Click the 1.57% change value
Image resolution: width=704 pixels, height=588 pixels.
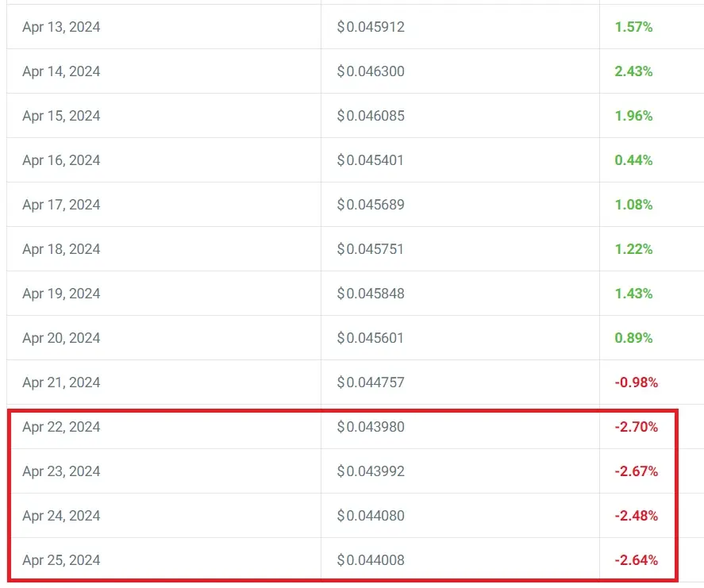tap(633, 27)
